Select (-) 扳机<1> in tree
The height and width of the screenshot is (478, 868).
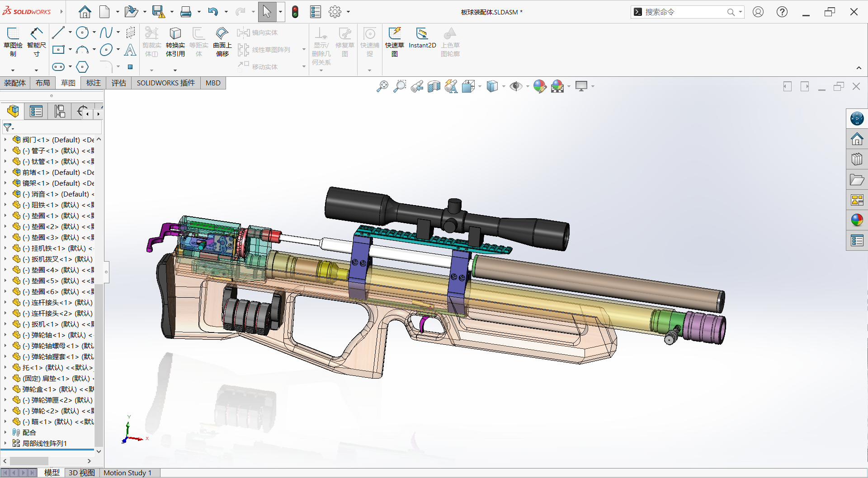(x=53, y=324)
